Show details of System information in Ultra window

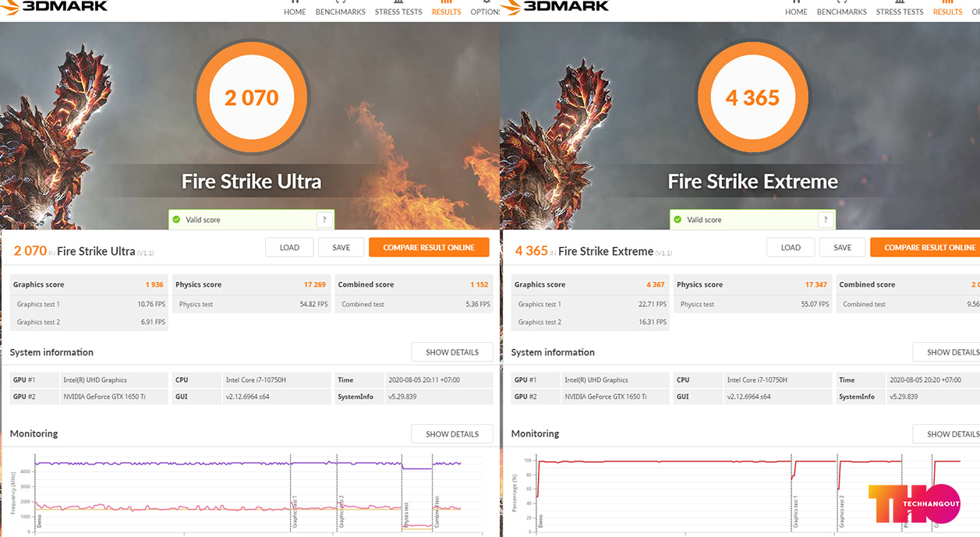click(452, 352)
